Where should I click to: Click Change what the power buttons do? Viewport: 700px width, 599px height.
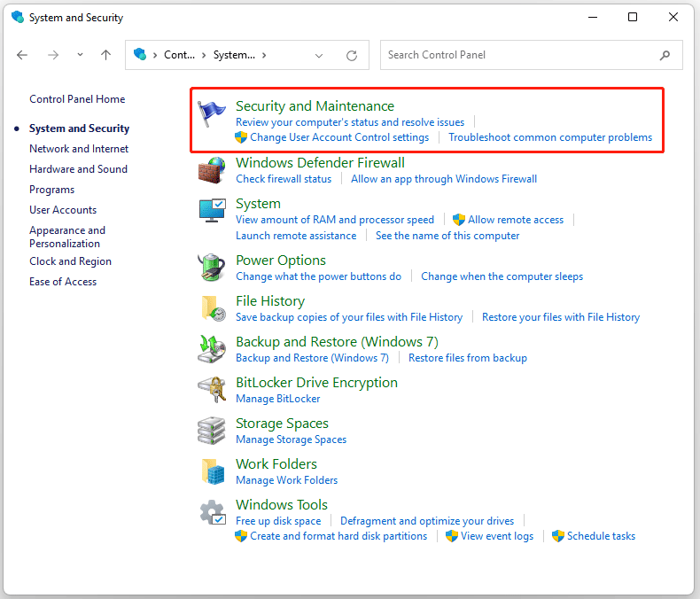click(318, 276)
